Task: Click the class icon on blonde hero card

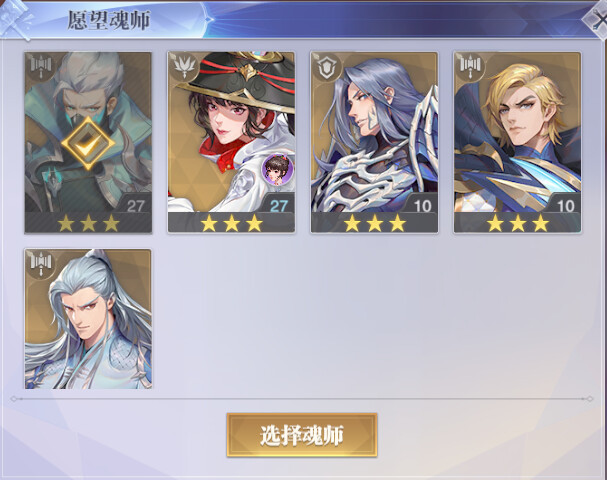Action: click(470, 66)
